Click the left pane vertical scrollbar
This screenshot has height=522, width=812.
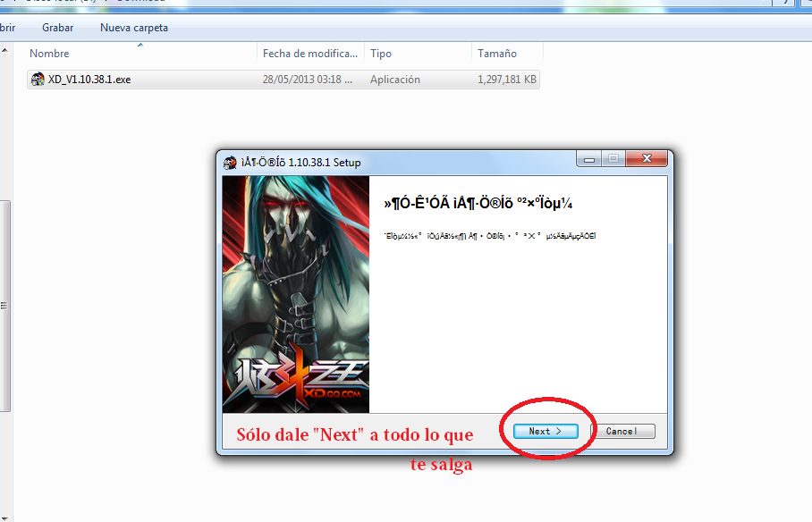click(x=4, y=304)
